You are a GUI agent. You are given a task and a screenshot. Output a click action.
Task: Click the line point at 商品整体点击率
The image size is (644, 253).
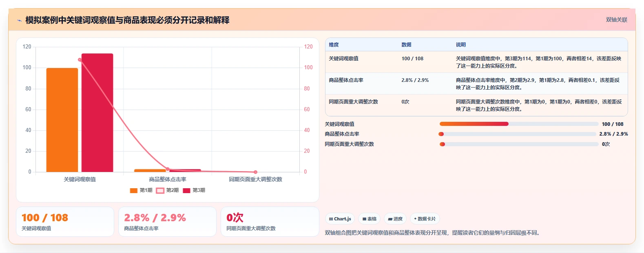tap(168, 169)
